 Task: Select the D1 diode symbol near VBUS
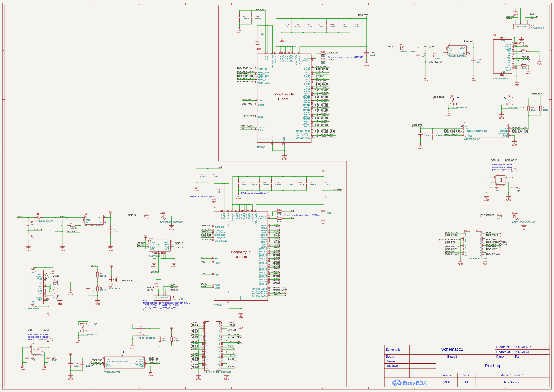point(39,217)
